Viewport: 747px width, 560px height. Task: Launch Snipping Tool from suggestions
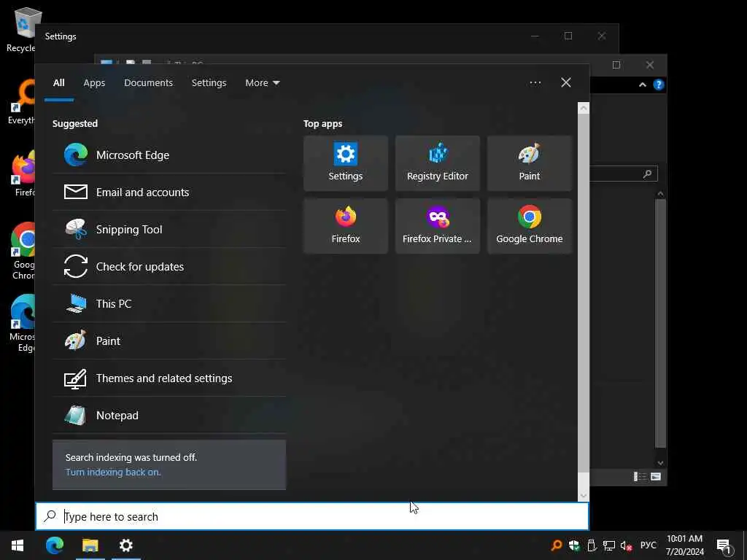click(x=169, y=230)
